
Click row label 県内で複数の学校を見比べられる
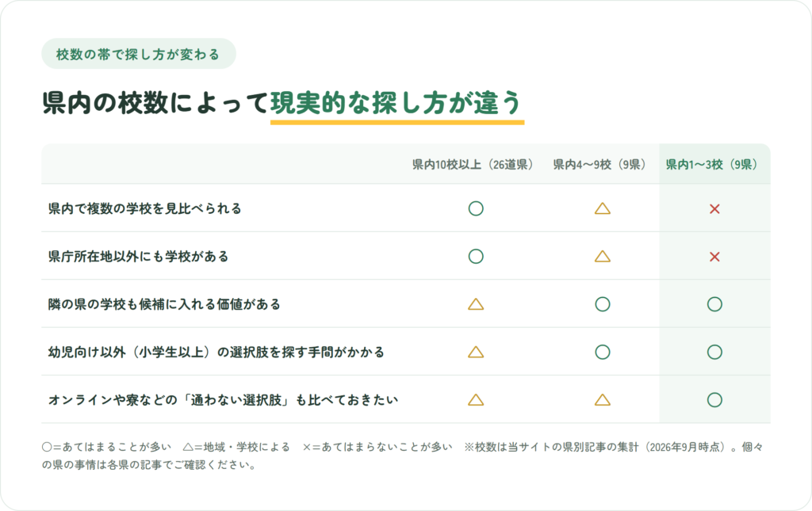click(145, 208)
